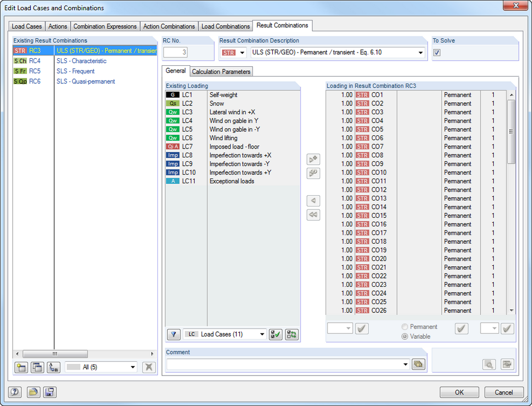Apply Permanent/Variable criterion checkmark button

point(461,329)
